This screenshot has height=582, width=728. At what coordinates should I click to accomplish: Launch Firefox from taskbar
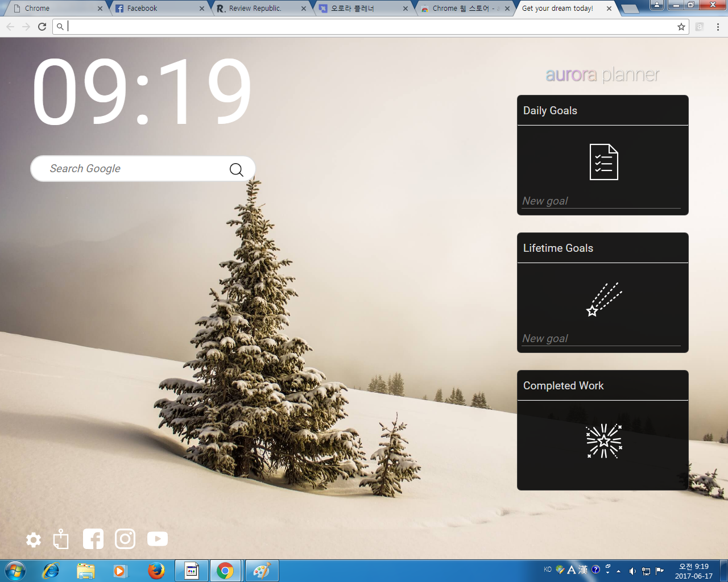coord(156,571)
